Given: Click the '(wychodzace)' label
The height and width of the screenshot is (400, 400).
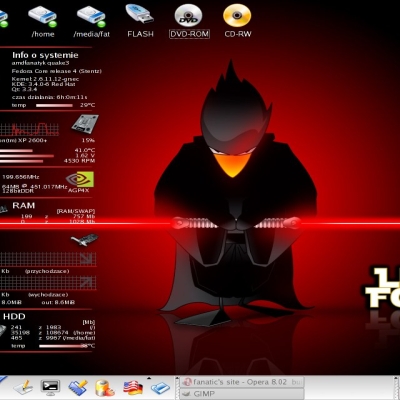Looking at the screenshot, I should (x=48, y=295).
